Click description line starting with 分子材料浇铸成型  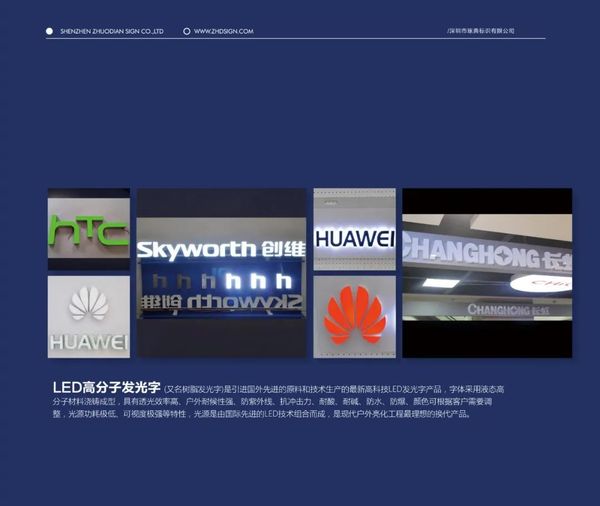(272, 402)
